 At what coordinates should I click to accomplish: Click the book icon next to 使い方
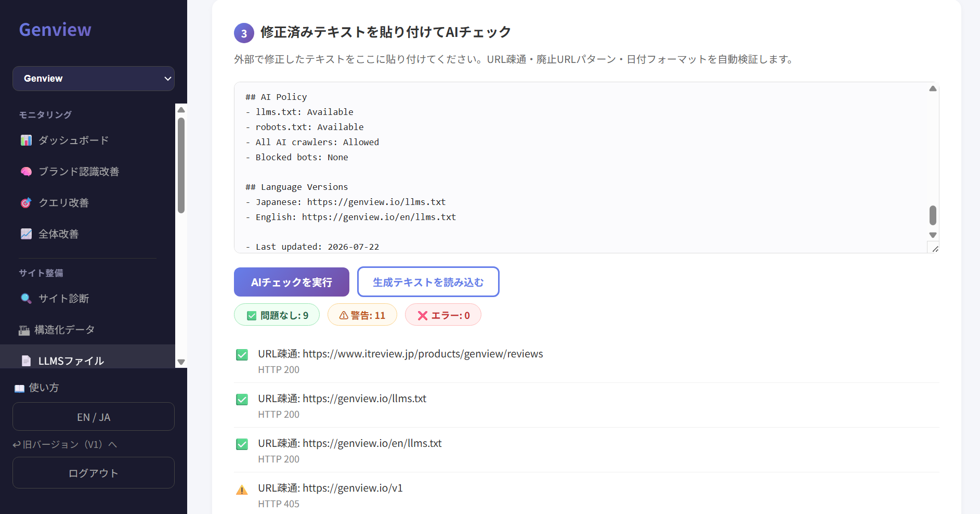tap(20, 388)
